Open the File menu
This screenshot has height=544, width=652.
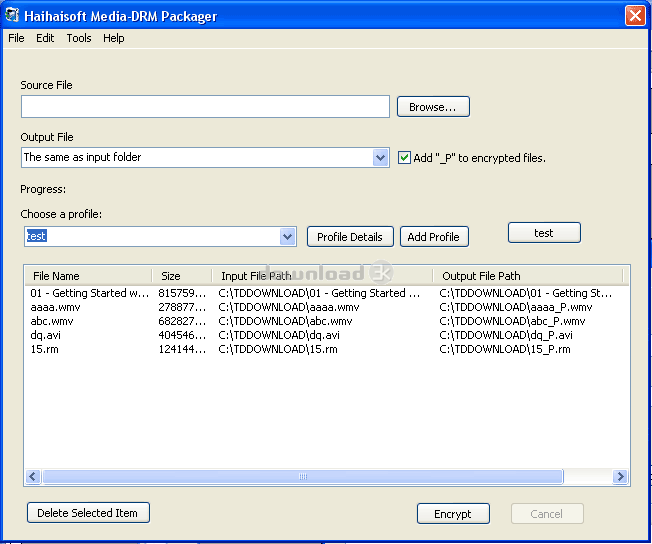coord(16,38)
